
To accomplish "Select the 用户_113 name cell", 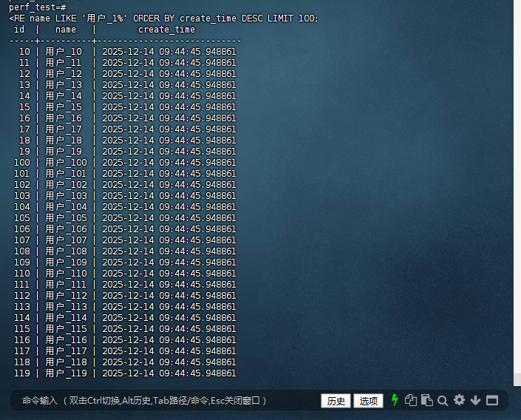I will pos(66,306).
